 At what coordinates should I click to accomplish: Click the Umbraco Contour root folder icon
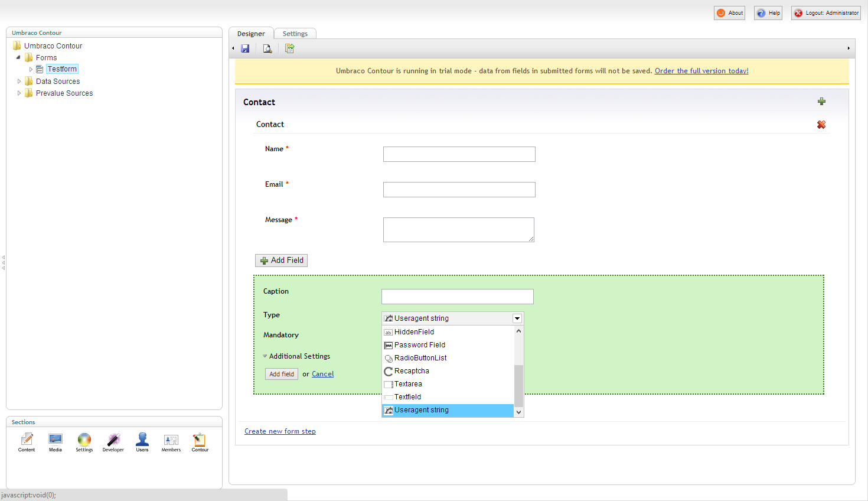click(17, 45)
